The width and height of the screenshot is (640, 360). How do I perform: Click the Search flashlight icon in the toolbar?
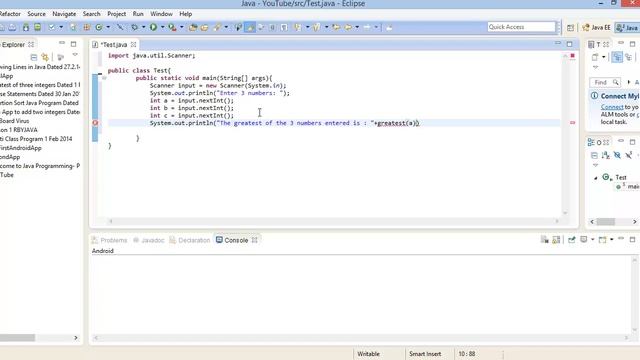[217, 27]
